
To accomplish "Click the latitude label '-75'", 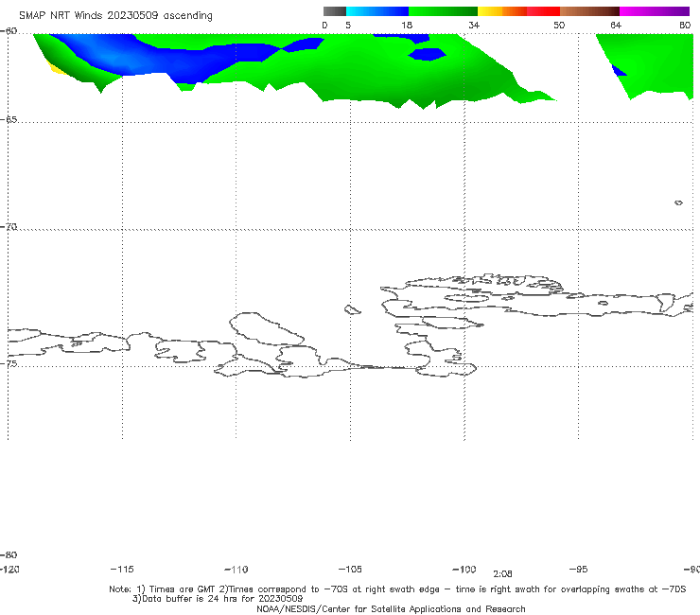I will tap(9, 363).
